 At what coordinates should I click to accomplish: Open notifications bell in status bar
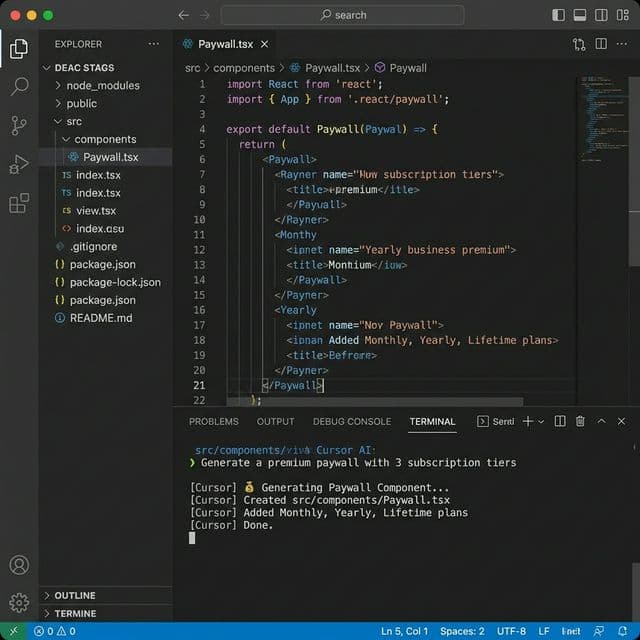pos(622,631)
